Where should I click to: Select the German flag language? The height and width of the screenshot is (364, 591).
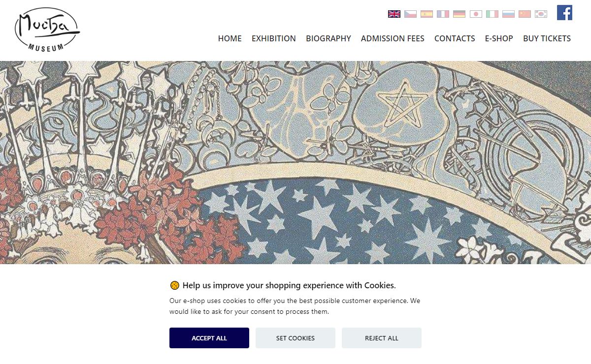(459, 14)
